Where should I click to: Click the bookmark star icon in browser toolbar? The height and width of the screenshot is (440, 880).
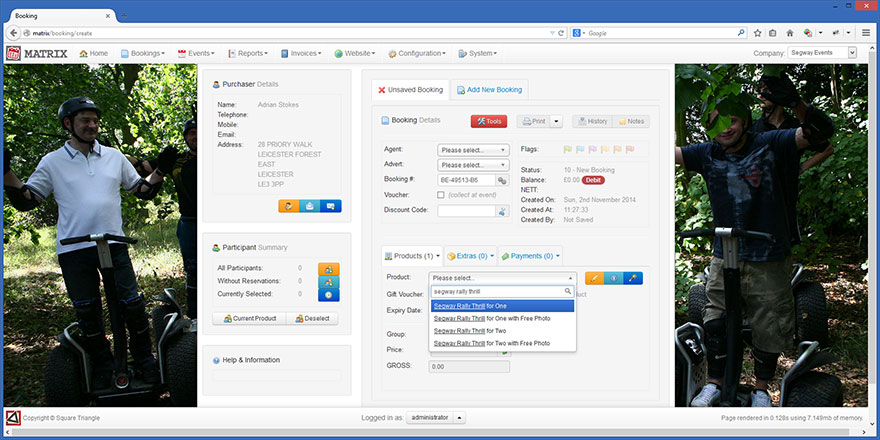(758, 33)
